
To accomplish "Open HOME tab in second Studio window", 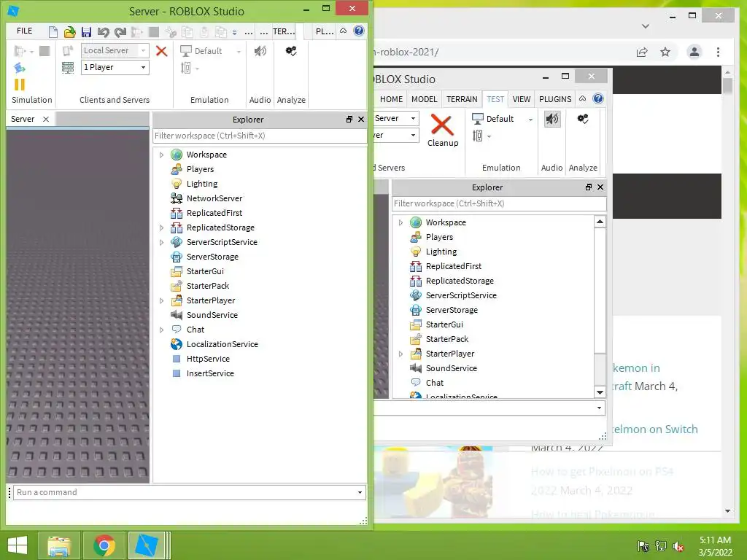I will pyautogui.click(x=391, y=99).
